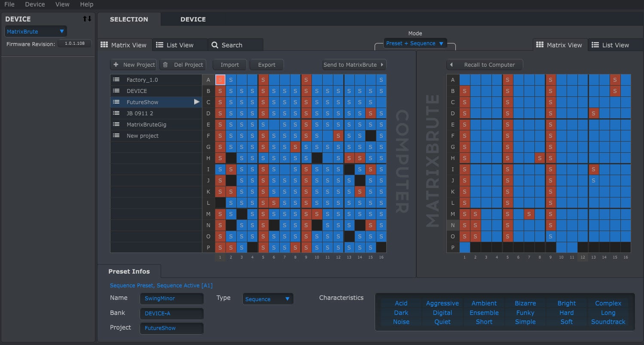This screenshot has height=345, width=644.
Task: Open the View menu
Action: tap(62, 4)
